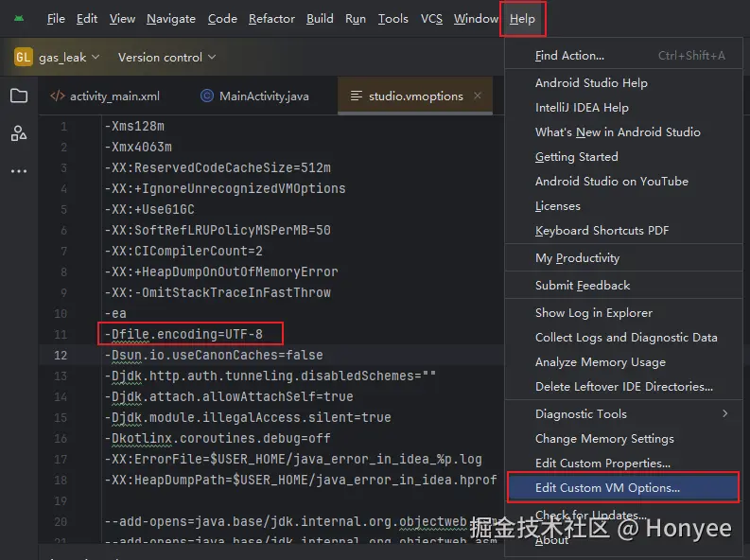750x560 pixels.
Task: Choose Collect Logs and Diagnostic Data
Action: (623, 338)
